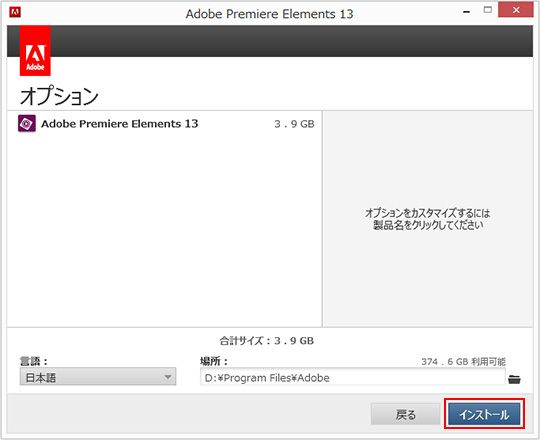Click the インストール (Install) button
Screen dimensions: 540x440
click(484, 414)
